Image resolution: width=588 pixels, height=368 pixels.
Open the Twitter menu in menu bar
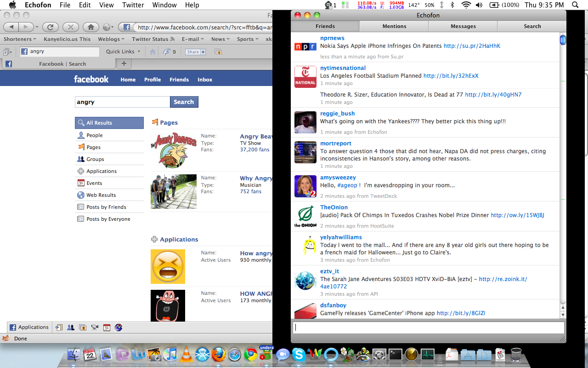[133, 5]
